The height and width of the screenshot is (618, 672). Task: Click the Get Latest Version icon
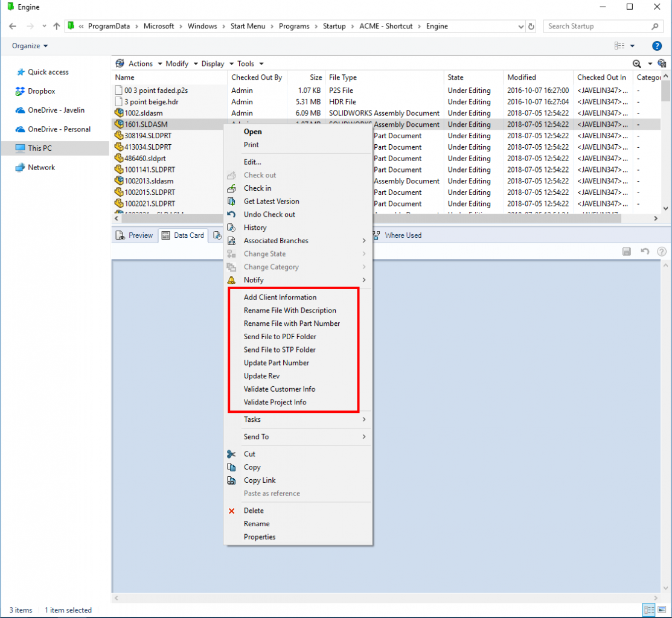point(231,202)
